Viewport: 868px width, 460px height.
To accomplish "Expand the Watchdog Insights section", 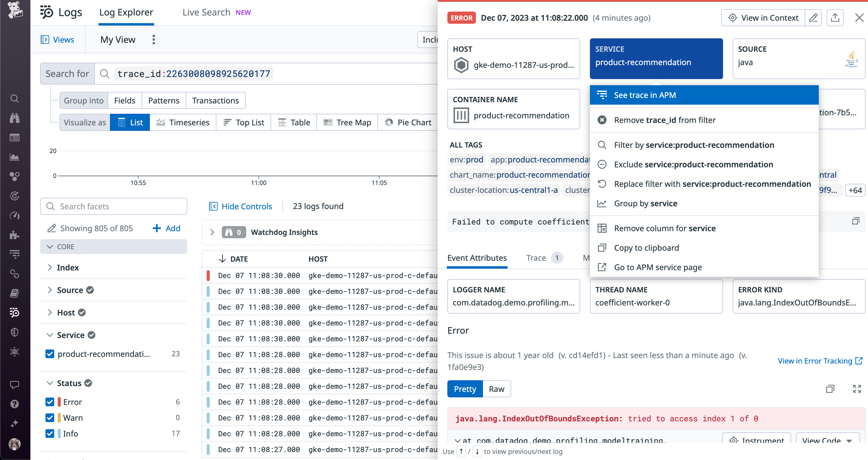I will click(212, 232).
